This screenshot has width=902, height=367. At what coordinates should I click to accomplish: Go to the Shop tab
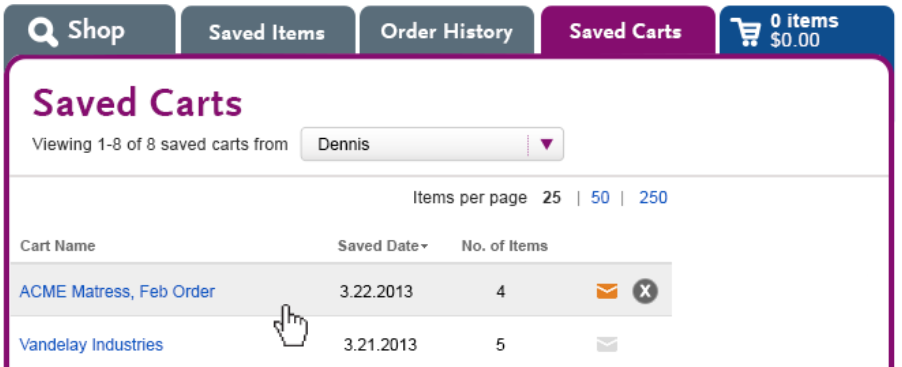[90, 31]
